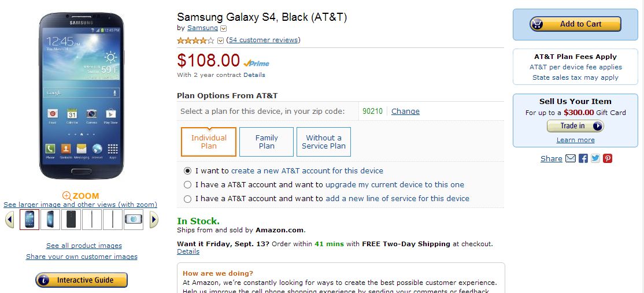Viewport: 644px width, 293px height.
Task: Open the star rating breakdown dropdown
Action: point(220,40)
